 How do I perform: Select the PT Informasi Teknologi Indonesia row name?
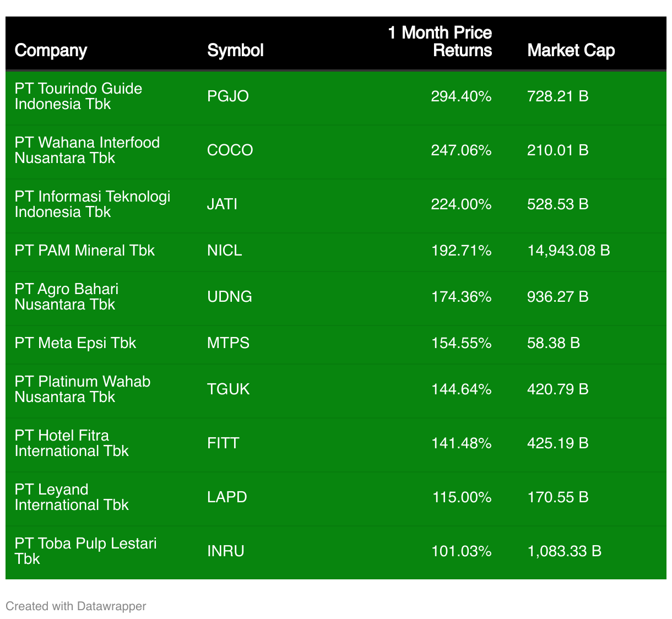point(93,204)
